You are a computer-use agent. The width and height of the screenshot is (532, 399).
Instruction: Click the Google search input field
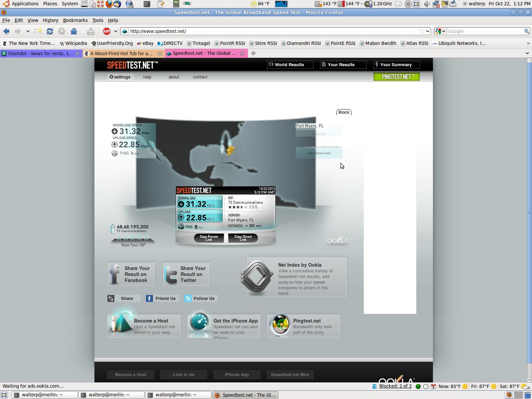click(485, 31)
